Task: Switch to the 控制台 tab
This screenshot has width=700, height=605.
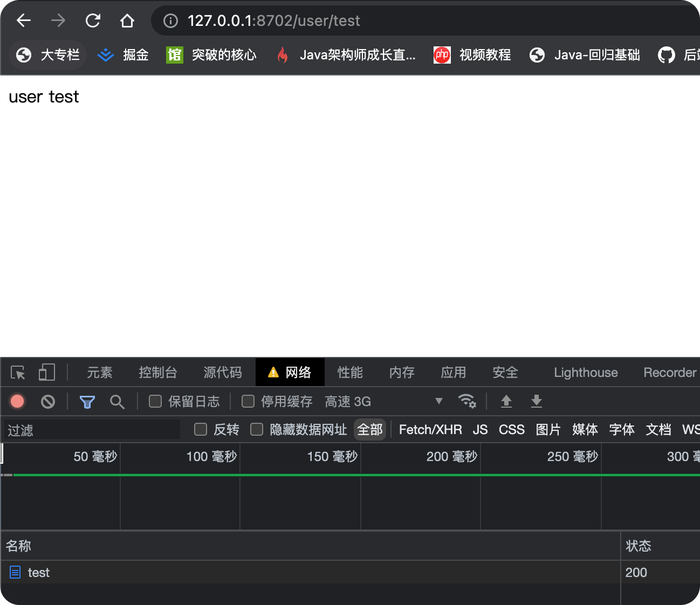Action: [158, 373]
